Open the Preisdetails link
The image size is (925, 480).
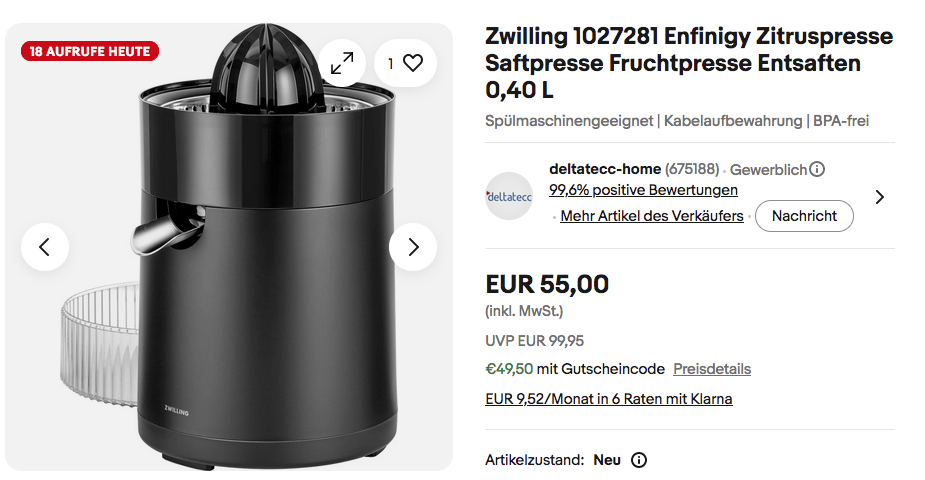712,369
